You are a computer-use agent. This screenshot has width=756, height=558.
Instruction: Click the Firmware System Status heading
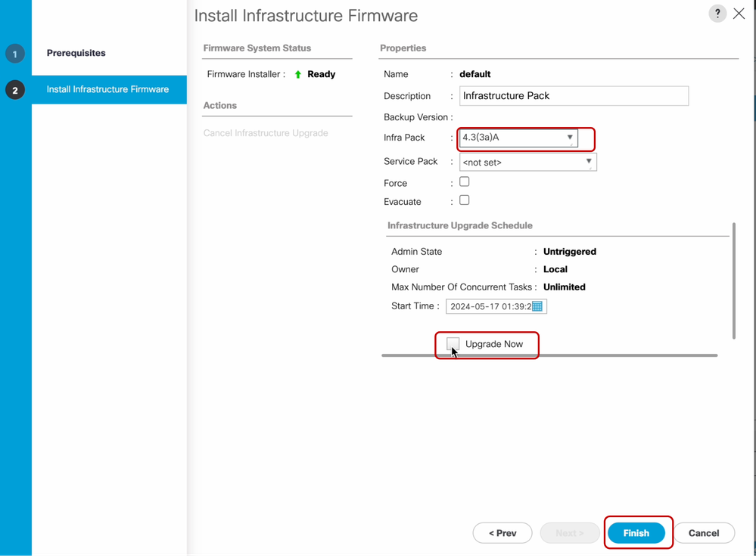coord(257,48)
